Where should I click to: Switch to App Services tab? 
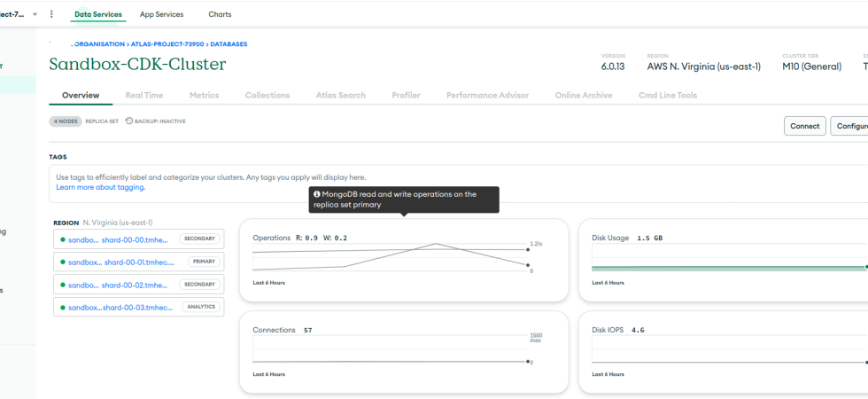click(161, 14)
